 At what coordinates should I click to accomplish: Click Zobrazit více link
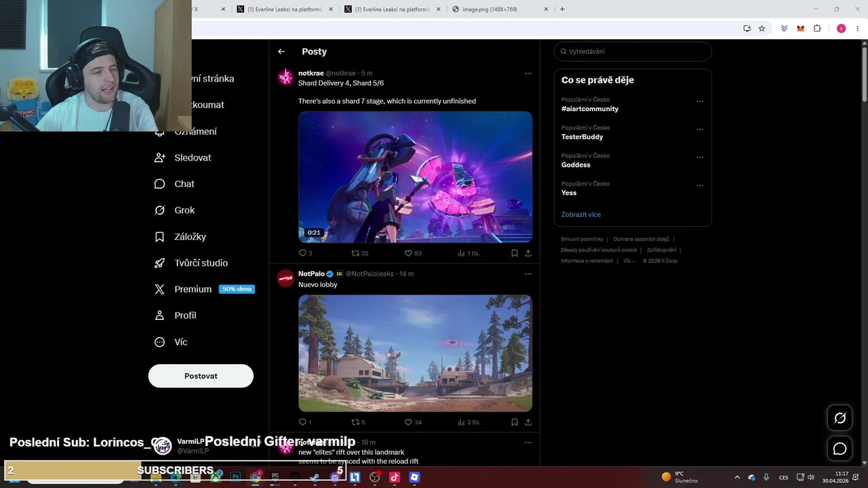(x=581, y=215)
